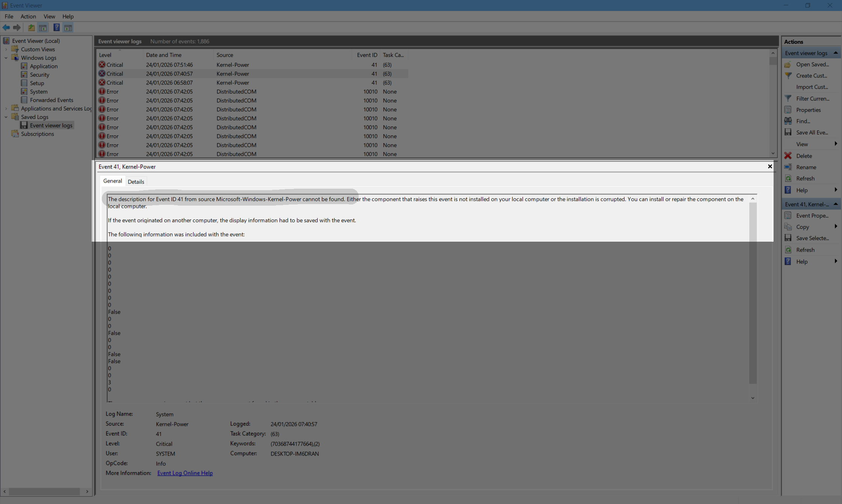
Task: Select the Subscriptions tree item
Action: pos(37,134)
